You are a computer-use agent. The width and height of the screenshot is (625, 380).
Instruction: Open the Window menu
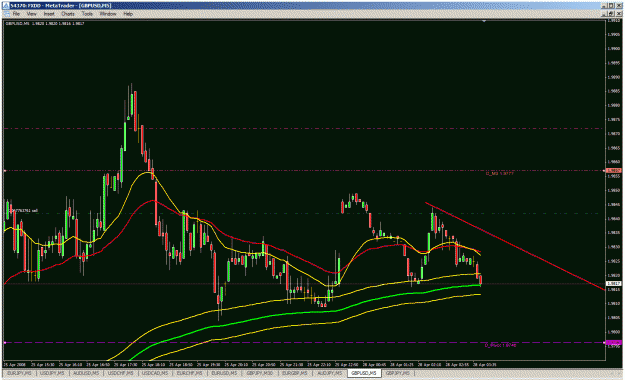coord(108,14)
